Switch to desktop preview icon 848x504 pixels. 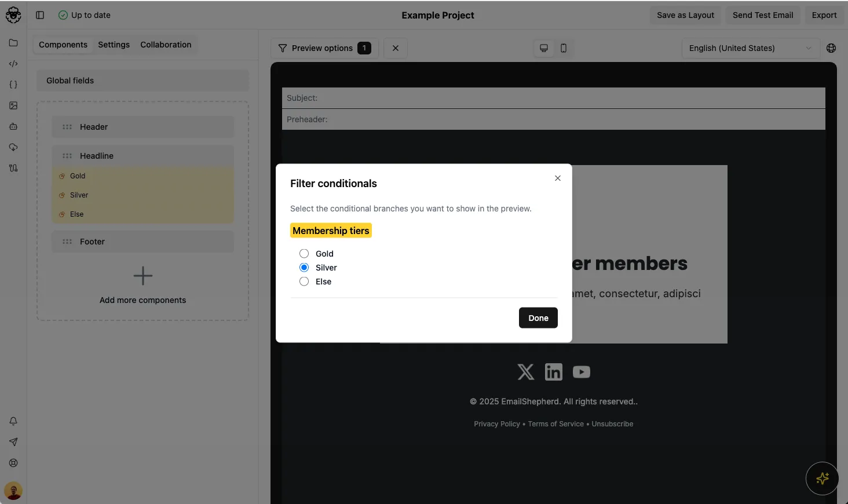click(544, 48)
